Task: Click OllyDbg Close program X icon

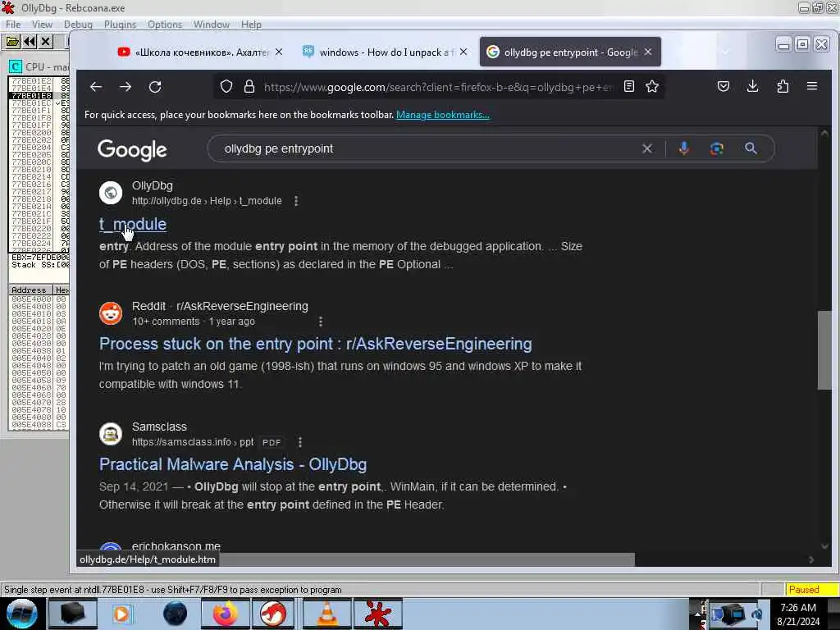Action: (x=46, y=41)
